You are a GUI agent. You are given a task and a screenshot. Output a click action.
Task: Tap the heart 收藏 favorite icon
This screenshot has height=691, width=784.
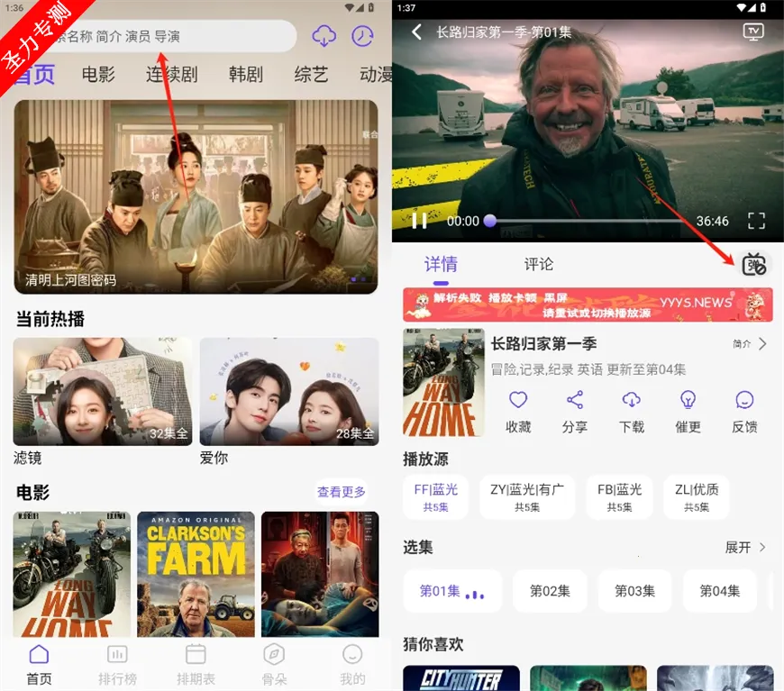[x=518, y=400]
